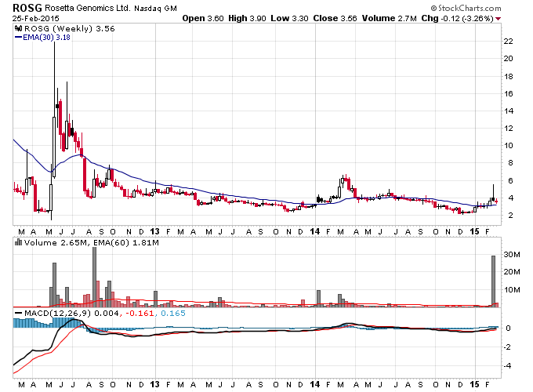Click the red down-arrow change indicator
533x392 pixels.
click(498, 19)
